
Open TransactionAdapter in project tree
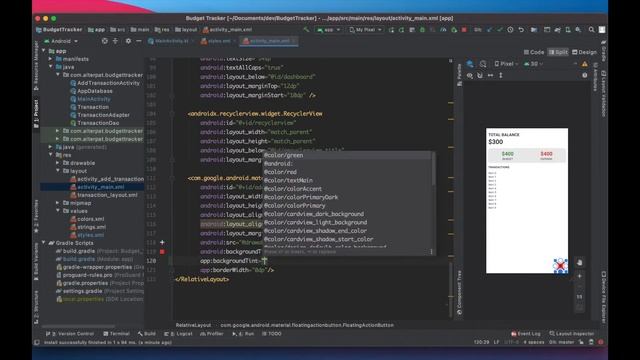point(103,115)
